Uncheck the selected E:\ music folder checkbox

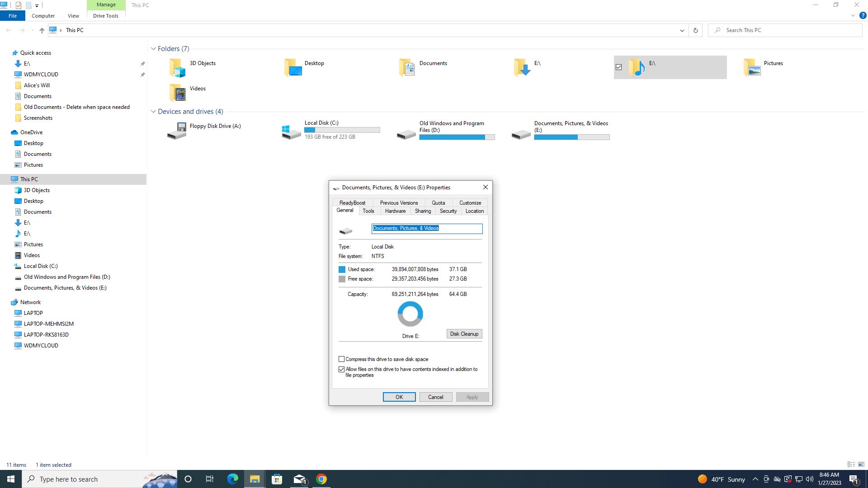pyautogui.click(x=618, y=67)
